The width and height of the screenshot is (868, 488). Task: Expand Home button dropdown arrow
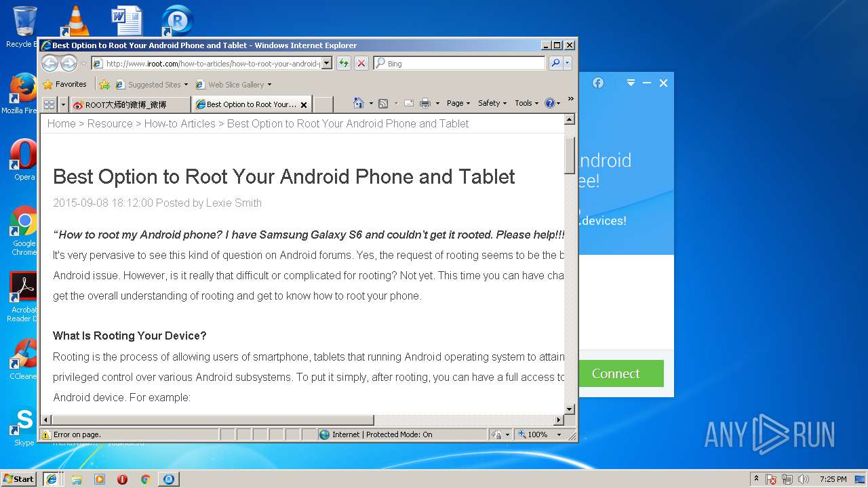[x=371, y=103]
